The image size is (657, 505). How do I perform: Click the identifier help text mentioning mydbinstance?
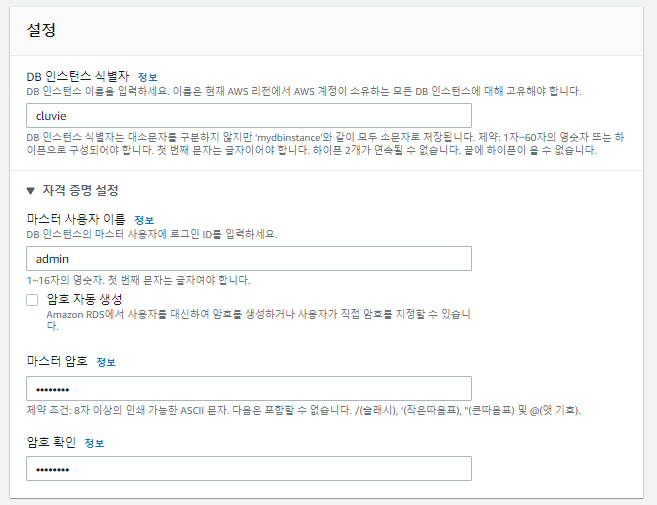(x=325, y=144)
